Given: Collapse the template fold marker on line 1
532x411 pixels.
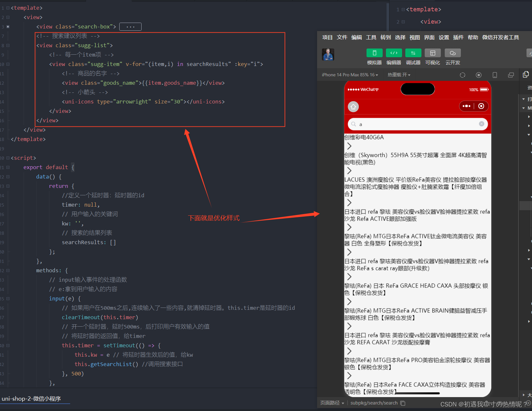Looking at the screenshot, I should pyautogui.click(x=8, y=8).
